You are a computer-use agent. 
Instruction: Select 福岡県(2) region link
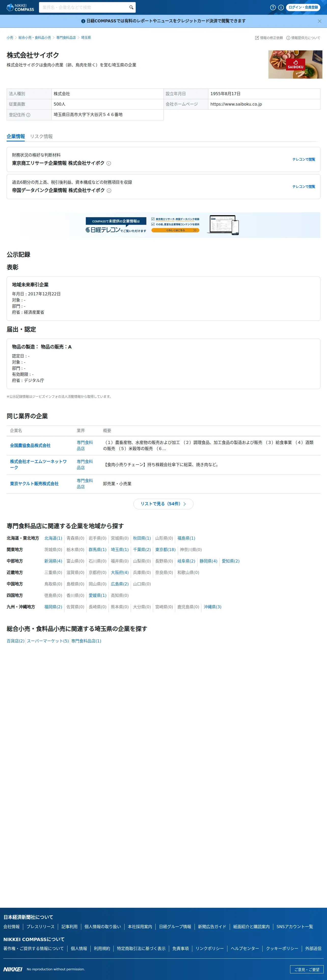click(53, 607)
